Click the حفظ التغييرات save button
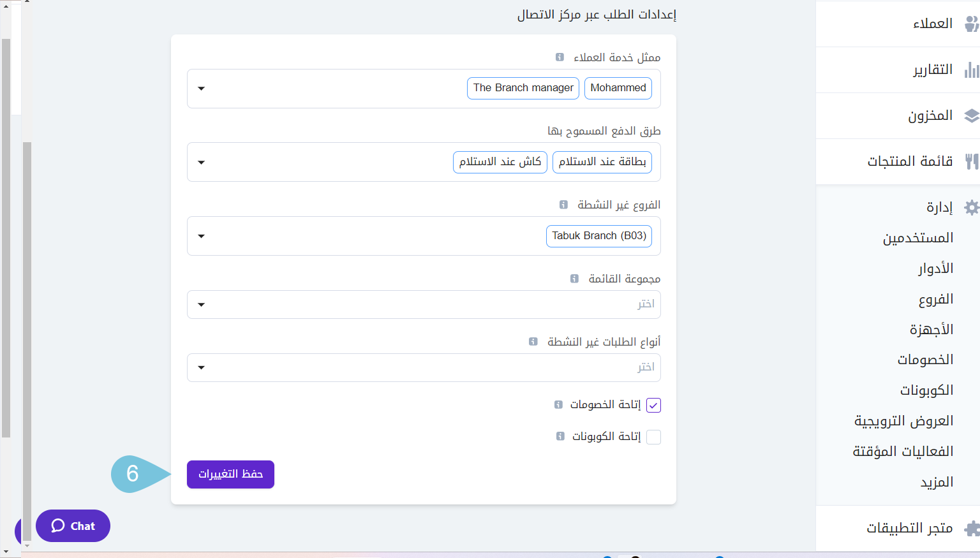 coord(230,474)
